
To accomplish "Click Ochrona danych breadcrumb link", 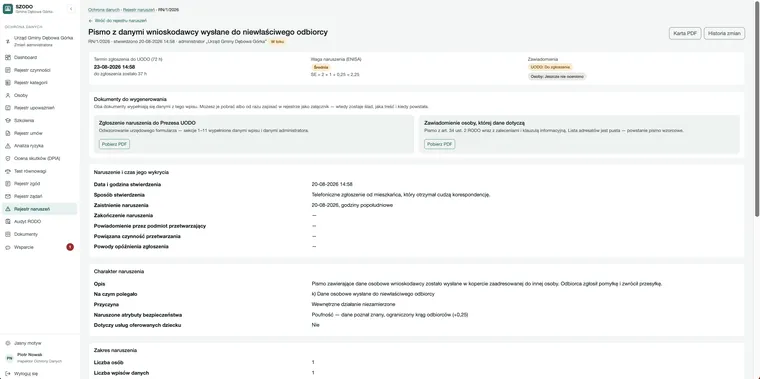I will (x=104, y=10).
